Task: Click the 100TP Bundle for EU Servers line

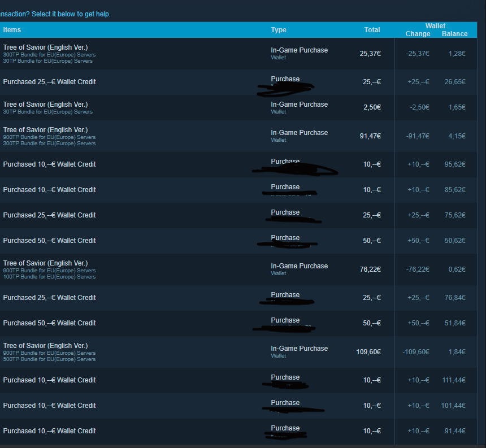Action: (x=49, y=277)
